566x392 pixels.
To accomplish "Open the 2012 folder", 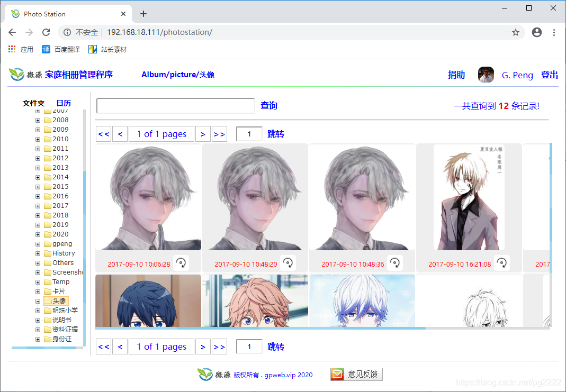I will pos(56,158).
